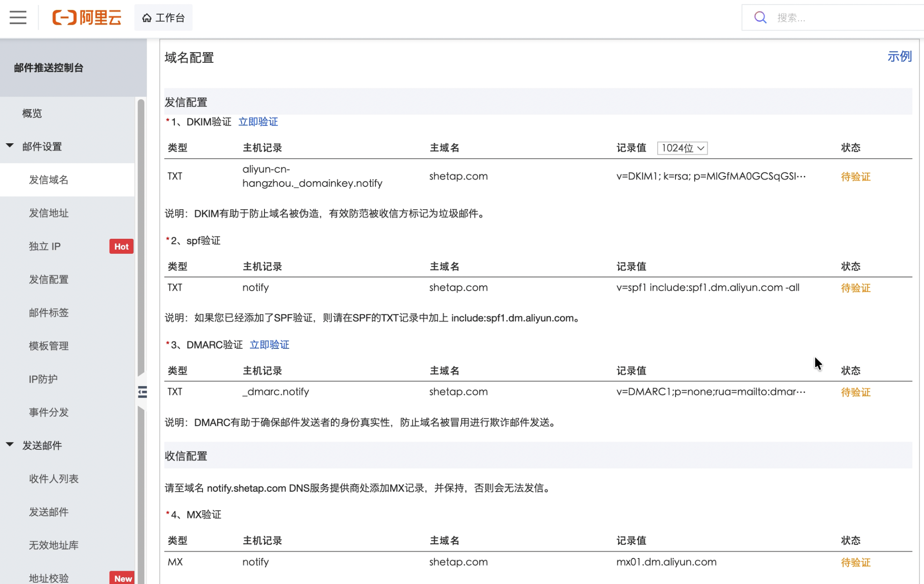Click 待验证 status in DKIM row
924x584 pixels.
pyautogui.click(x=856, y=176)
